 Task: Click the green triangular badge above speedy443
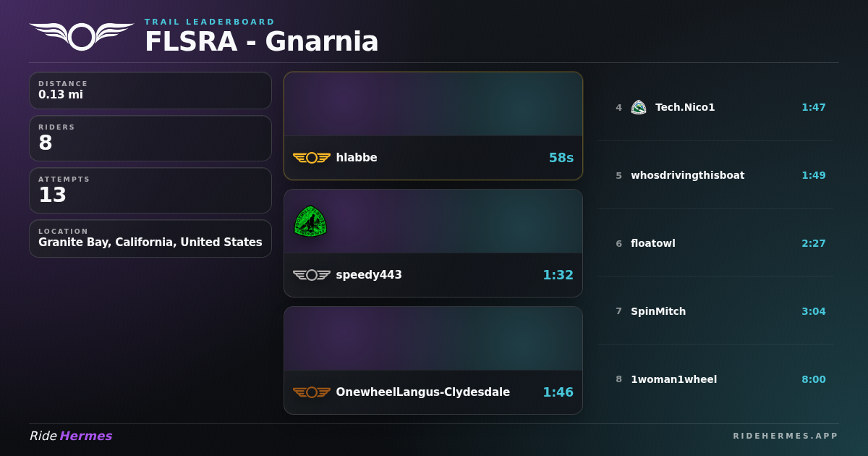[310, 221]
